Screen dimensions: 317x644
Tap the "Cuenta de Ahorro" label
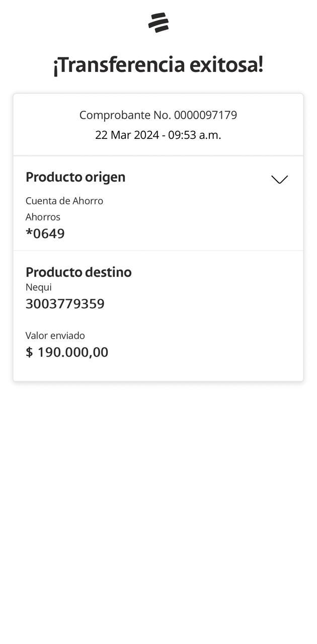pos(64,201)
